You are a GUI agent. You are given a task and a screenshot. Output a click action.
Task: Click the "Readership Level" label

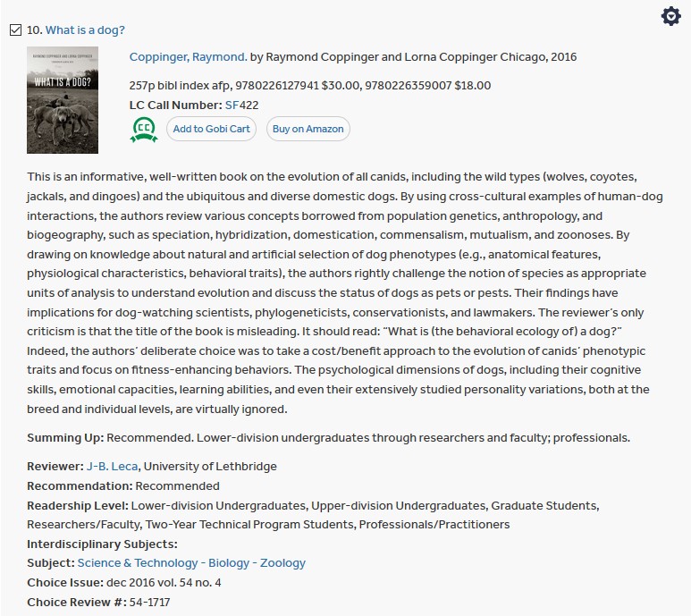(x=77, y=506)
